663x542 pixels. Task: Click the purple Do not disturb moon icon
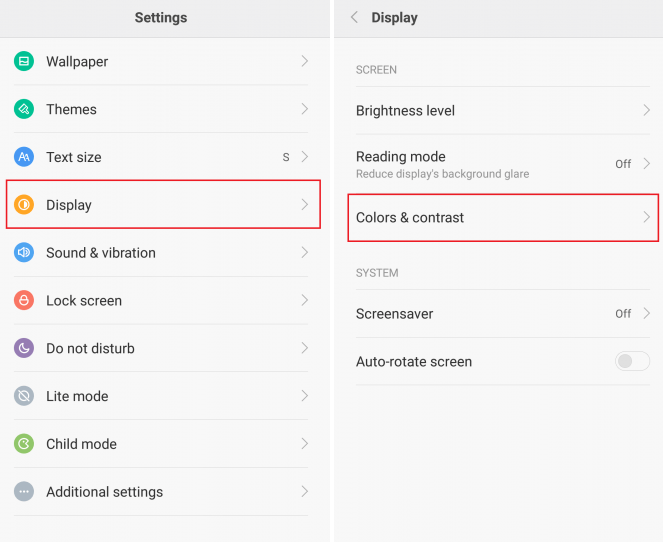tap(24, 348)
